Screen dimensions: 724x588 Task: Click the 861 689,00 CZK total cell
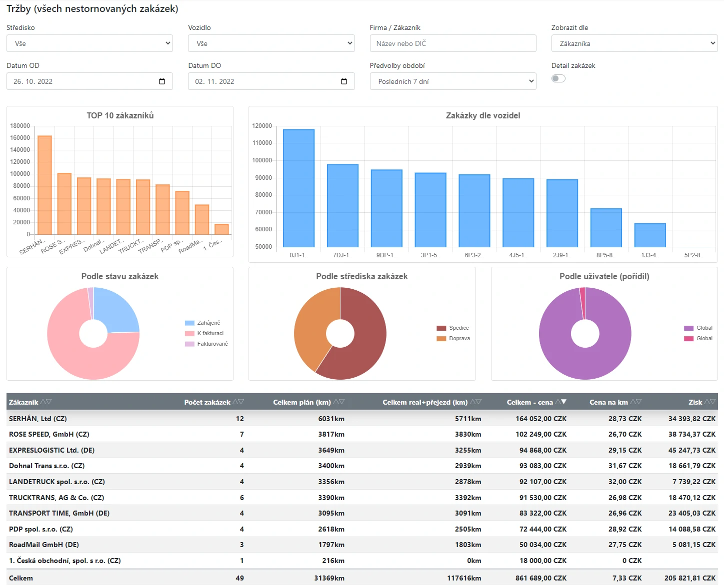pos(541,578)
